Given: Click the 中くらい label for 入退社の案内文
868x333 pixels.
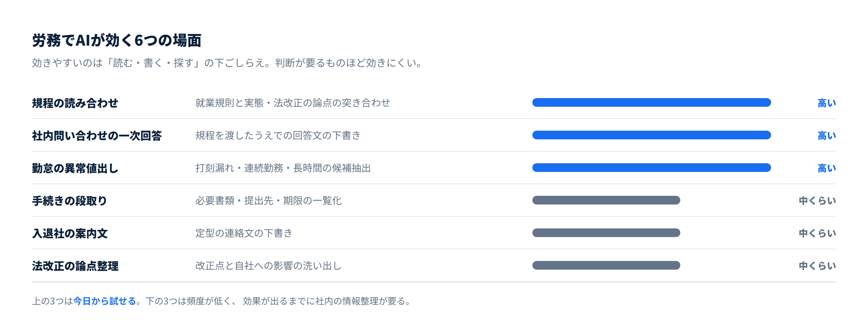Looking at the screenshot, I should pos(817,233).
